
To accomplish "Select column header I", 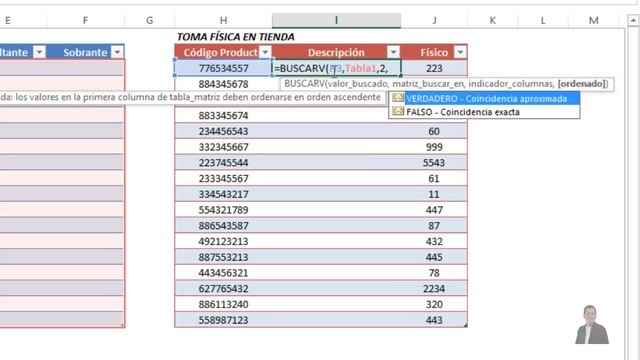I will coord(336,20).
